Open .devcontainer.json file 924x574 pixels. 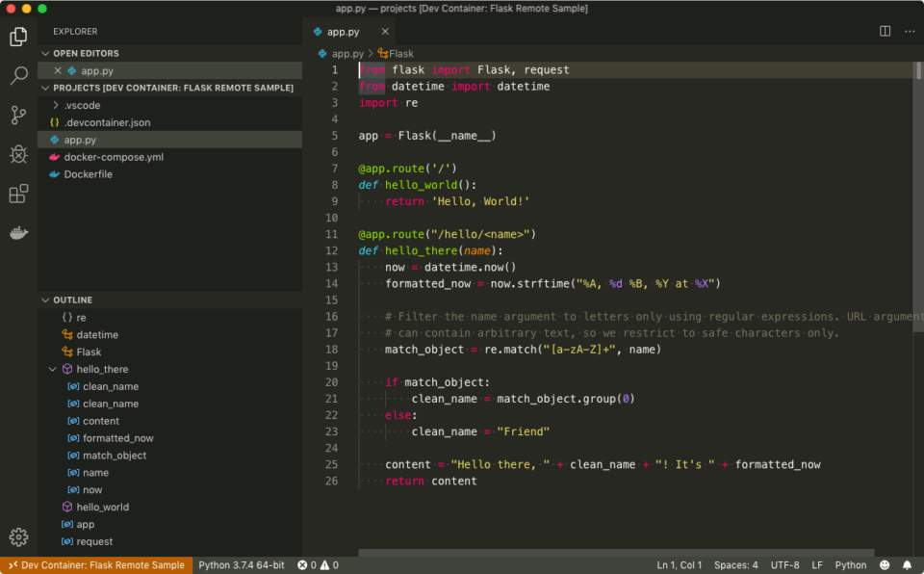(x=169, y=122)
